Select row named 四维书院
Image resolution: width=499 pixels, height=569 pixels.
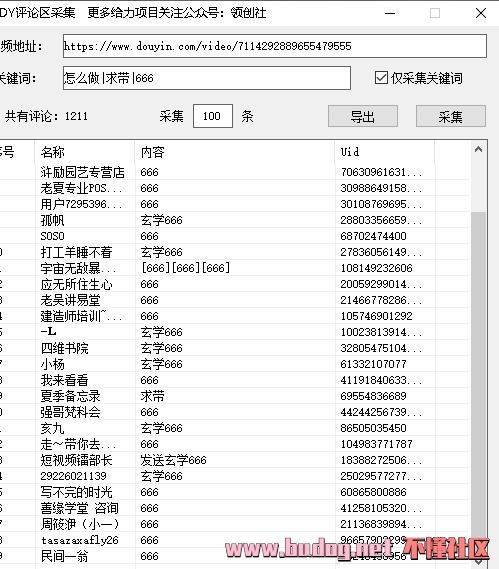(234, 348)
